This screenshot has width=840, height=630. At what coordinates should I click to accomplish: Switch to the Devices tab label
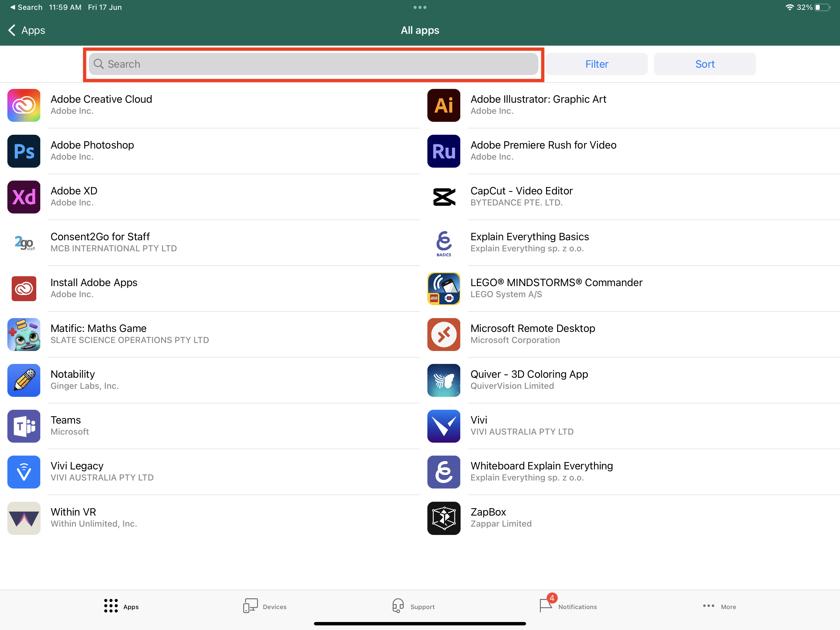[x=275, y=607]
